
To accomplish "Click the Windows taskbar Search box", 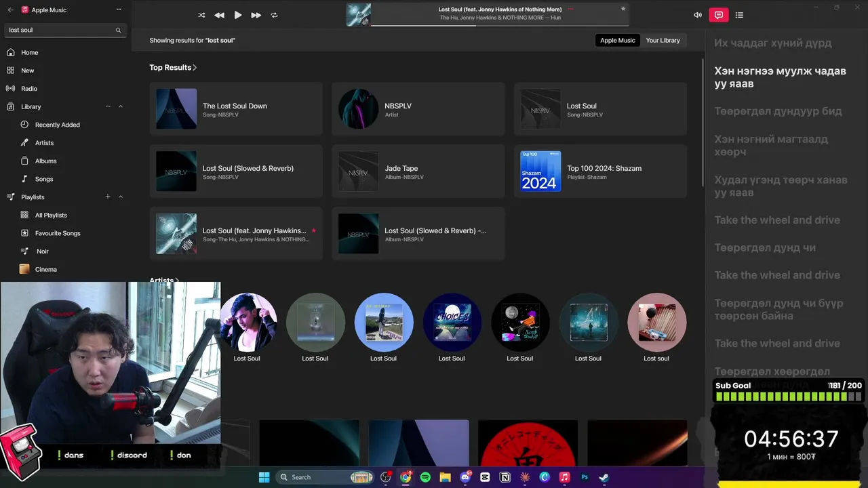I will click(x=326, y=477).
